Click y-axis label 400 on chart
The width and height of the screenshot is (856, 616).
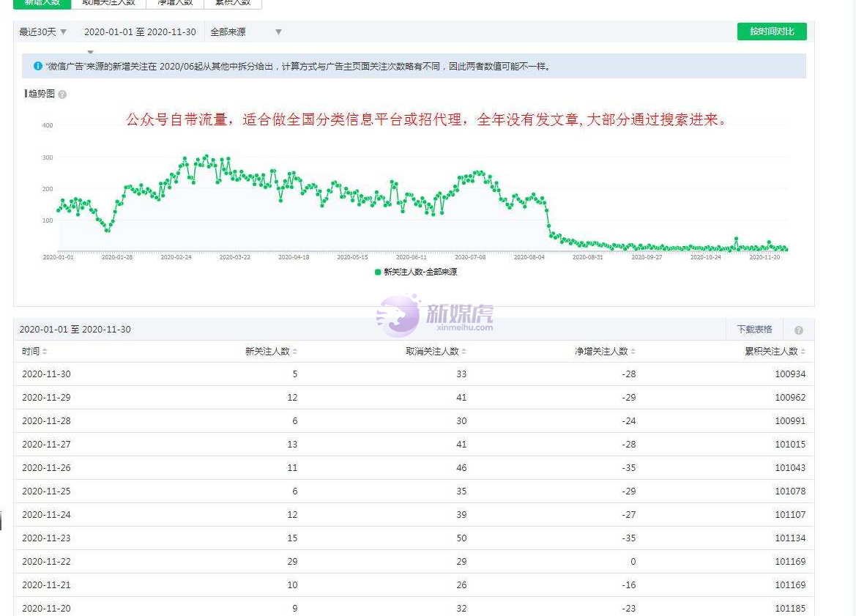pos(48,125)
